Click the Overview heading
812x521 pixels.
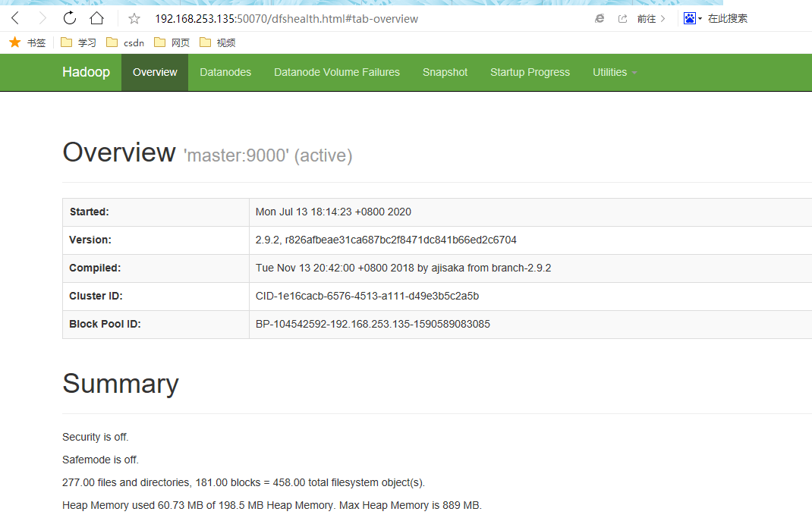click(x=119, y=152)
